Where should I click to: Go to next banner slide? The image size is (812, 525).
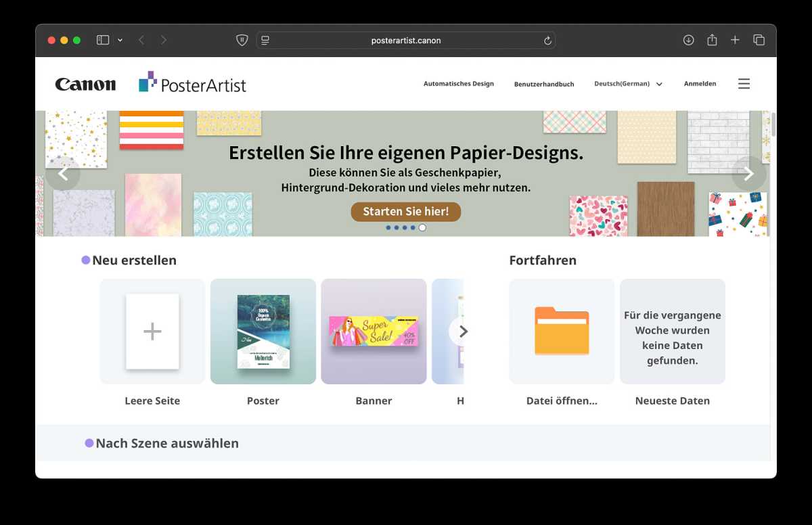click(748, 174)
